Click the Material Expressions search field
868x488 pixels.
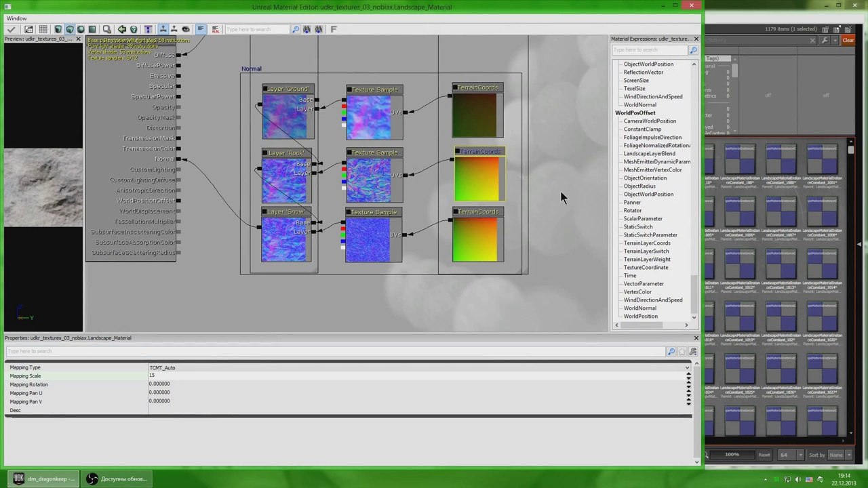click(651, 50)
